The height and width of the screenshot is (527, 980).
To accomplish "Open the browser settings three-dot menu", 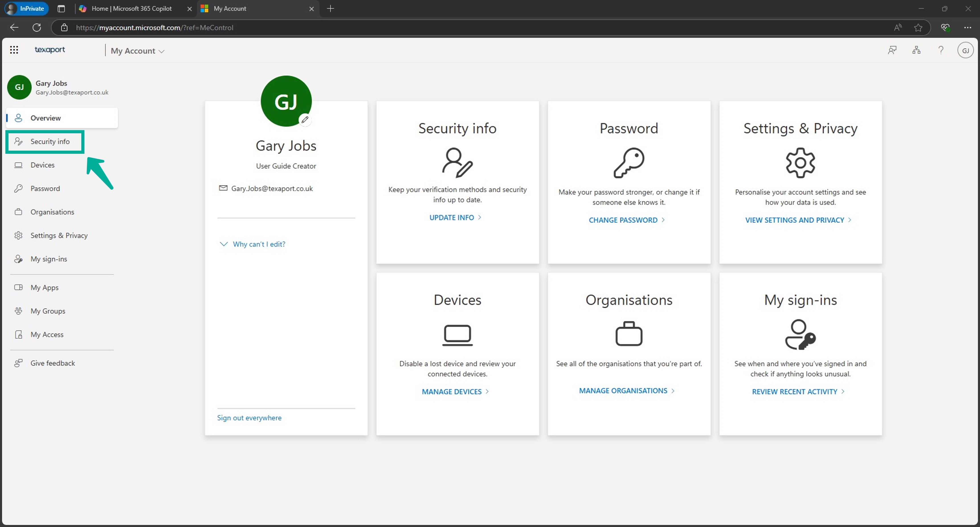I will pos(969,27).
